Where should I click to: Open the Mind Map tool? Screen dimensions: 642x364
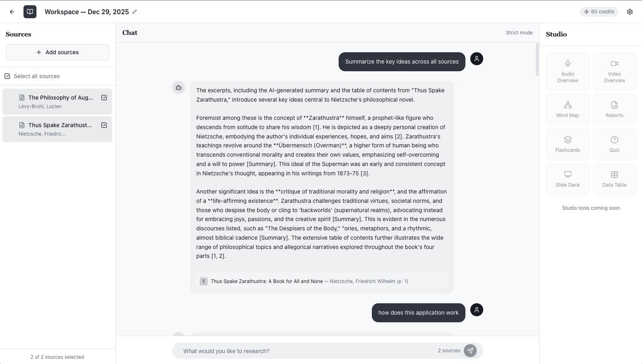click(567, 109)
